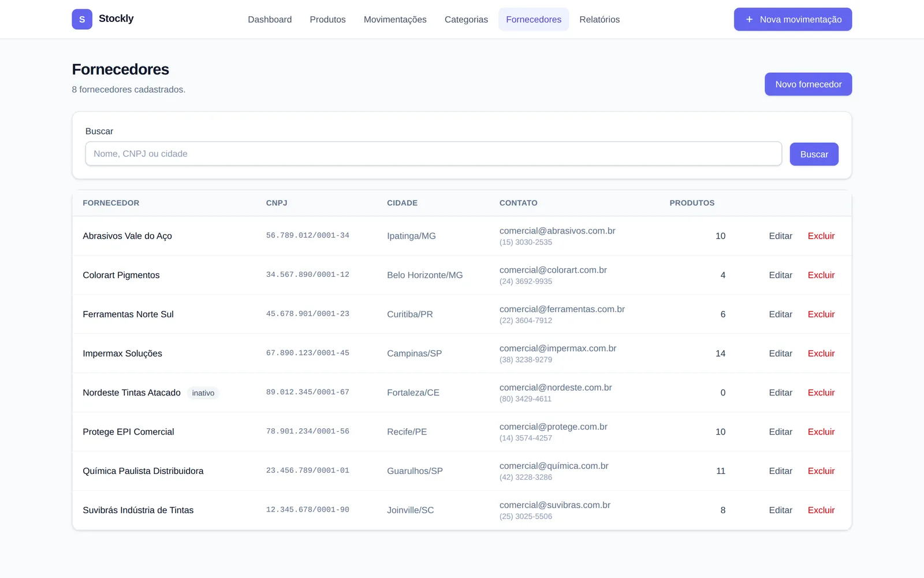
Task: Click the Stockly logo icon
Action: [82, 19]
